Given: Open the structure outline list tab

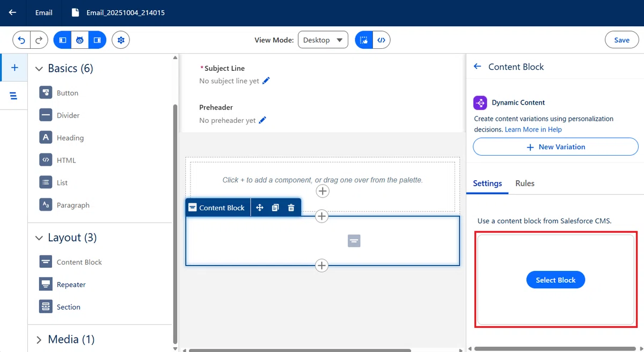Looking at the screenshot, I should (14, 96).
